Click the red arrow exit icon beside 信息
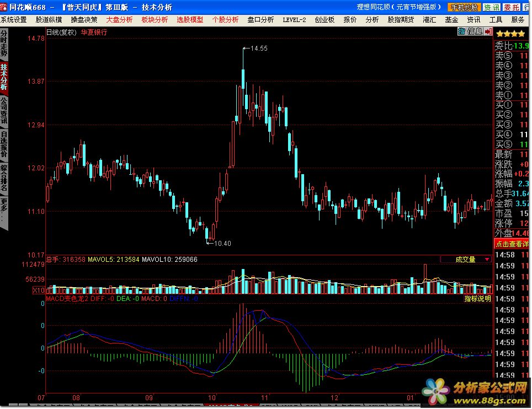 point(488,31)
